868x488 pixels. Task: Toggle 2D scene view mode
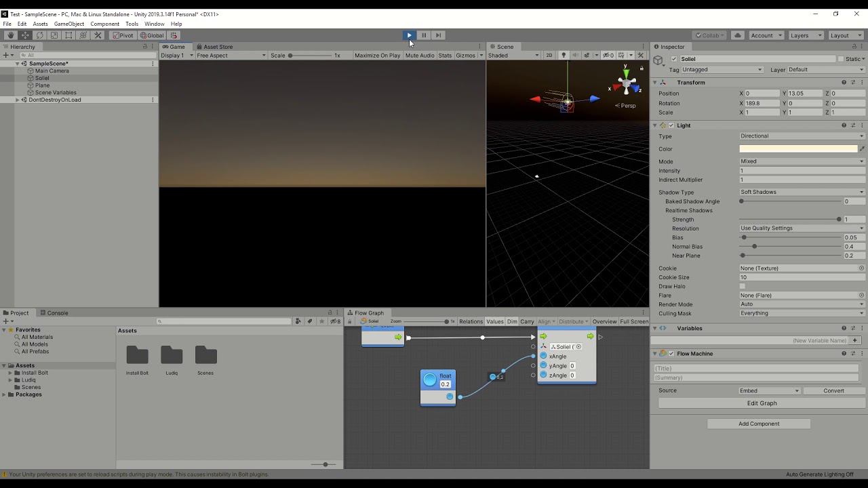[549, 56]
